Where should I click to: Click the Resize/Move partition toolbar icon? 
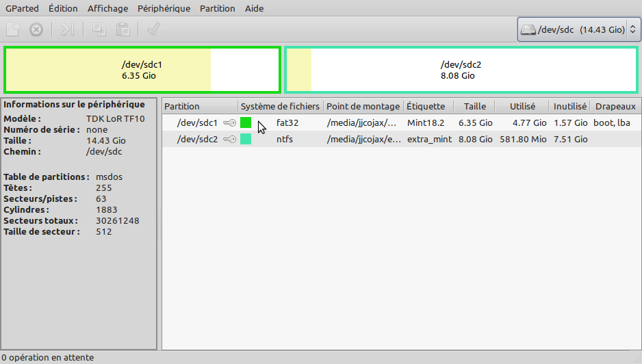(67, 29)
